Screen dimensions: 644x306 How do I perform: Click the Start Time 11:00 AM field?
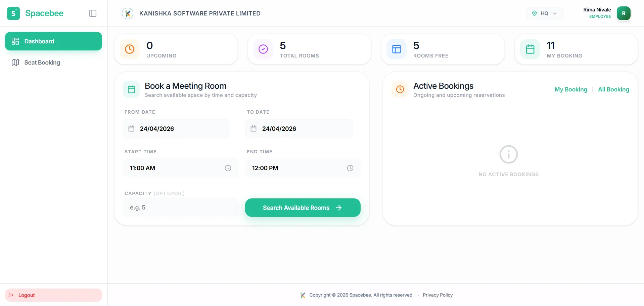point(181,168)
